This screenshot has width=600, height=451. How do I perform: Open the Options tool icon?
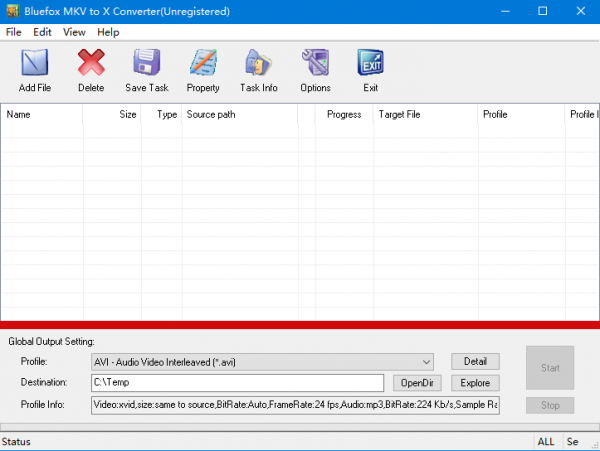click(x=315, y=65)
